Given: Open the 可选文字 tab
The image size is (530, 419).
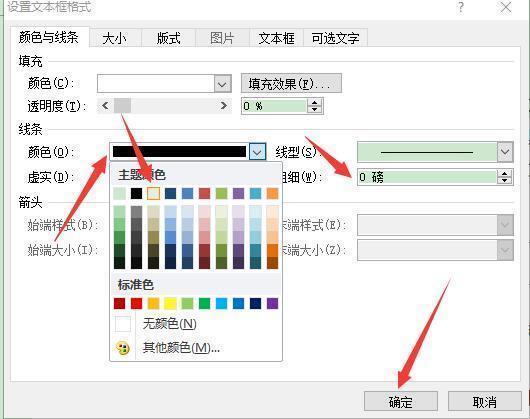Looking at the screenshot, I should [x=335, y=38].
